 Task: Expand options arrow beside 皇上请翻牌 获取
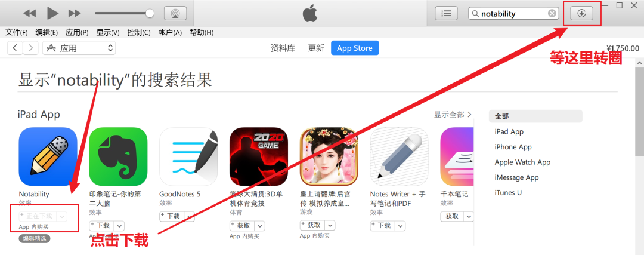point(330,225)
